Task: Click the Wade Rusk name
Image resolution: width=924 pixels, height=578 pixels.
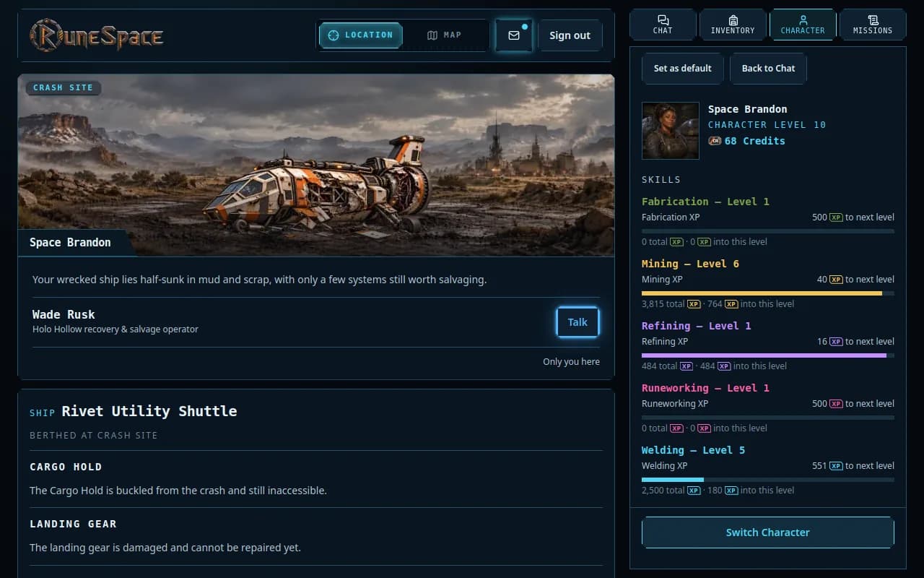Action: [64, 314]
